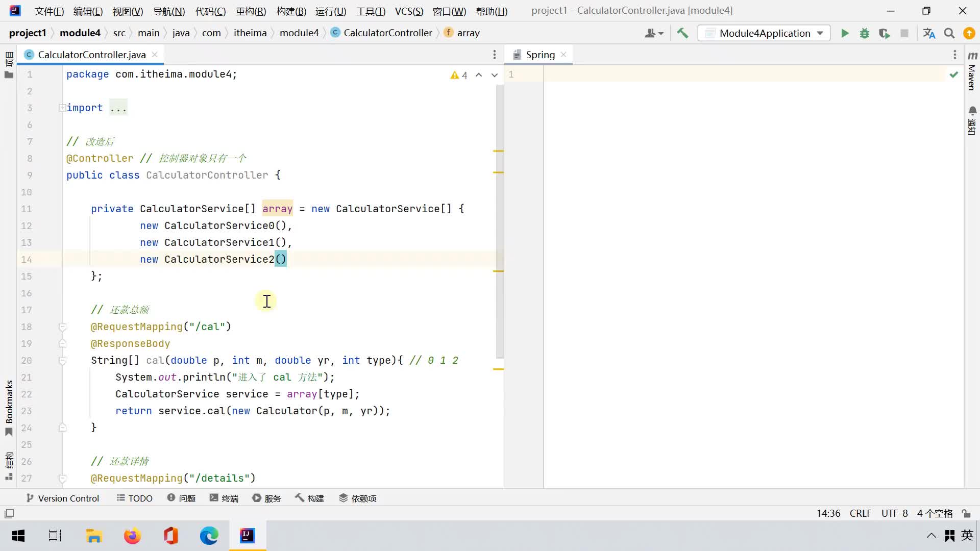980x551 pixels.
Task: Open the user account dropdown icon
Action: point(654,33)
